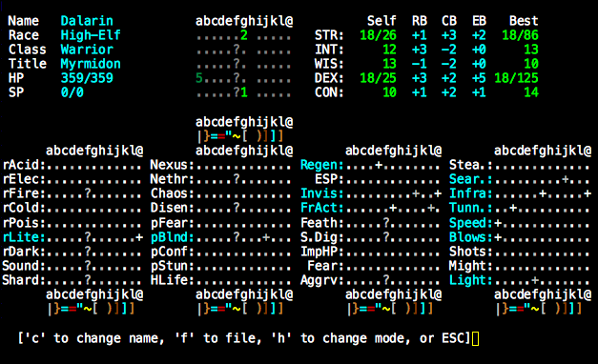The height and width of the screenshot is (364, 598).
Task: Select the title value Myrmidon
Action: pos(91,64)
